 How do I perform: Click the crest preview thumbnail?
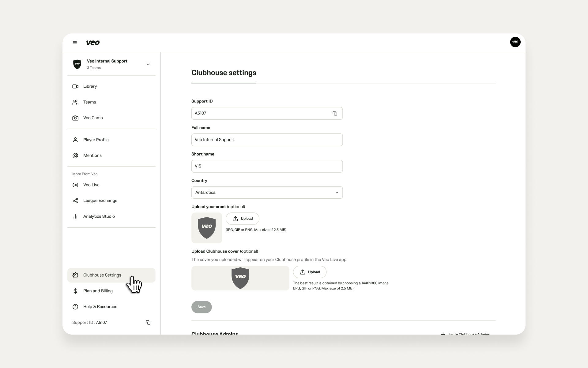207,228
